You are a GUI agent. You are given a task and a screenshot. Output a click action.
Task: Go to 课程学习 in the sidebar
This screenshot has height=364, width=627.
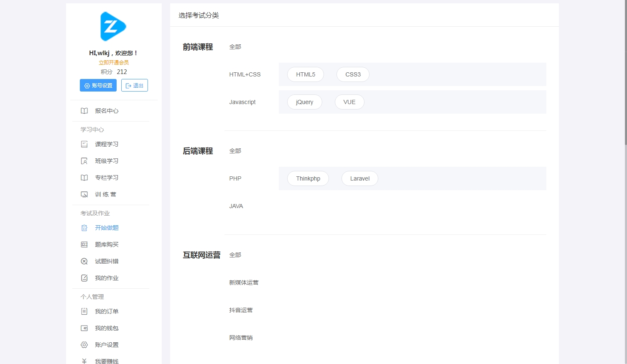pyautogui.click(x=107, y=144)
